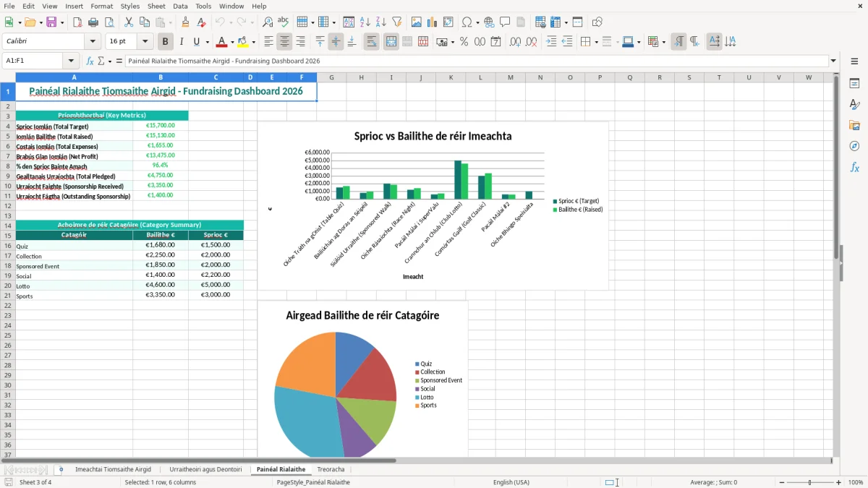
Task: Open Print Preview
Action: pyautogui.click(x=109, y=22)
